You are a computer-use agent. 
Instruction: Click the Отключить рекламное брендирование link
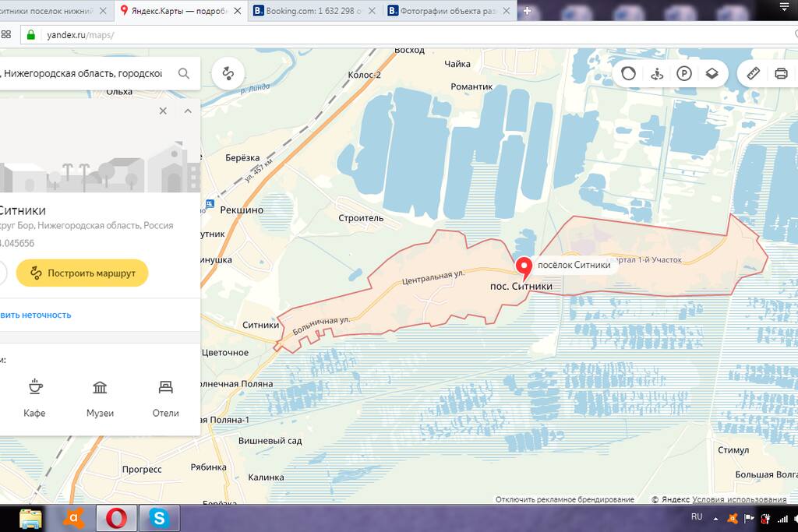565,499
